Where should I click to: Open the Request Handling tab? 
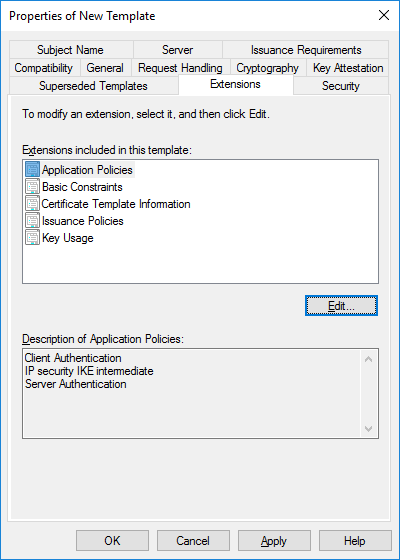(180, 68)
